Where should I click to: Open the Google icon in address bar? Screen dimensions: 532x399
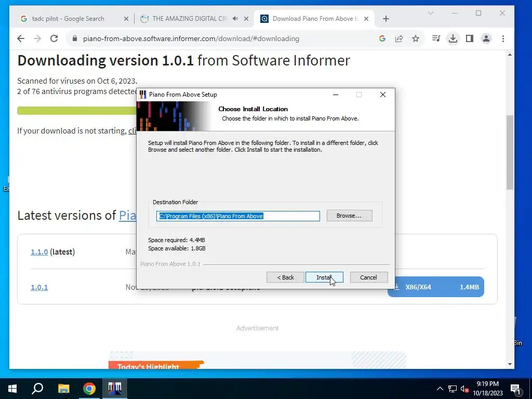coord(382,38)
